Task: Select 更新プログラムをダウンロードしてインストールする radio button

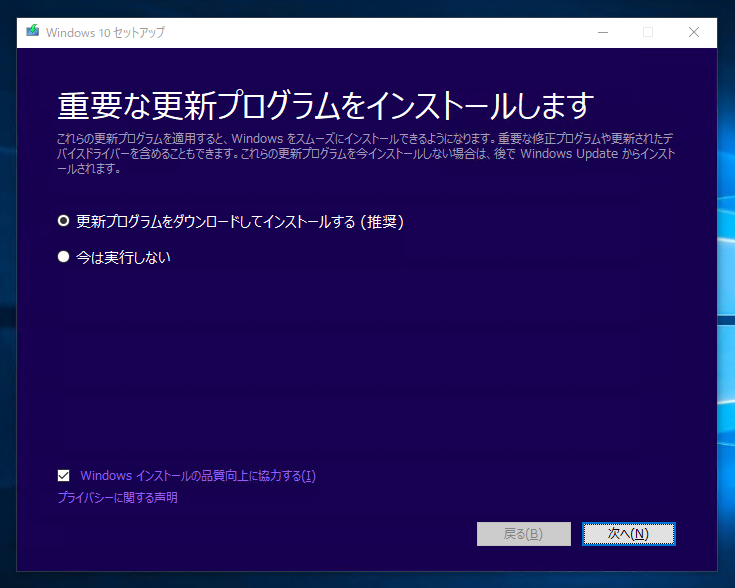Action: click(63, 221)
